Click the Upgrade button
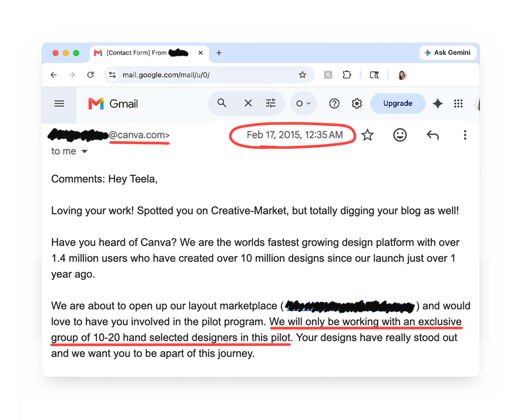 (x=398, y=104)
